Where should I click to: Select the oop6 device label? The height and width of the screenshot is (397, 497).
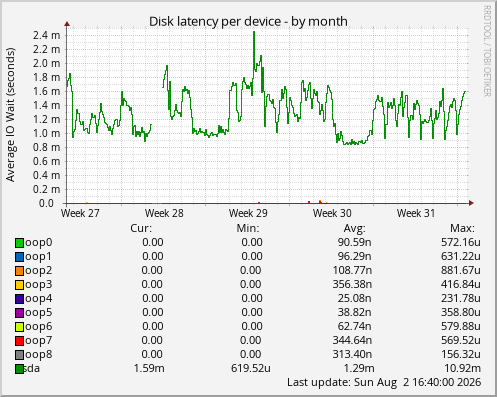(39, 327)
